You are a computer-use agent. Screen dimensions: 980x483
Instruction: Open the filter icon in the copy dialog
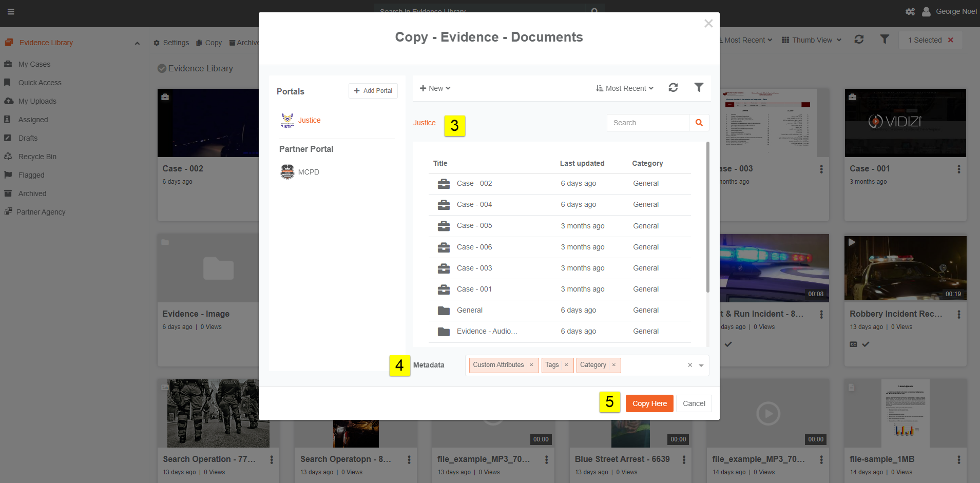pyautogui.click(x=699, y=88)
